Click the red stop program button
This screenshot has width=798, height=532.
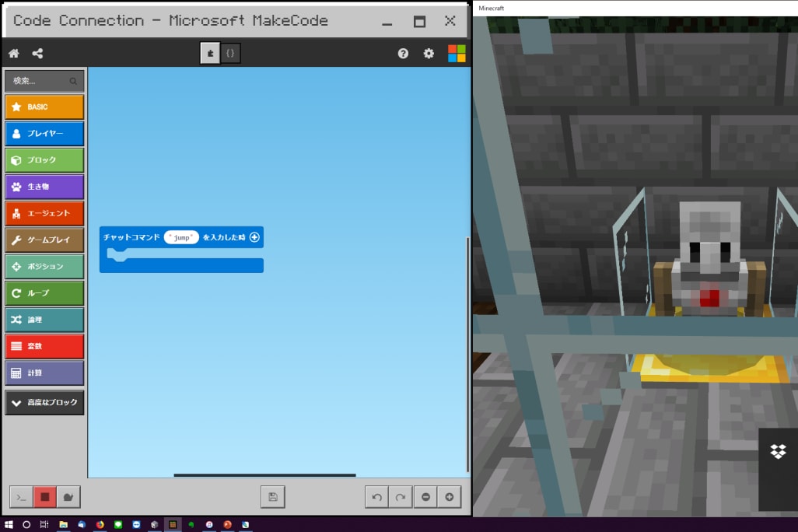(45, 497)
